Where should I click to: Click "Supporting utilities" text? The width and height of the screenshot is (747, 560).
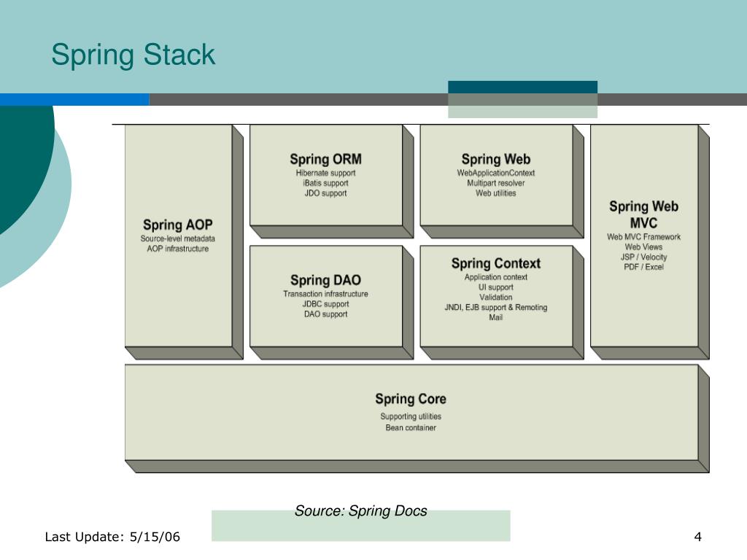(411, 416)
